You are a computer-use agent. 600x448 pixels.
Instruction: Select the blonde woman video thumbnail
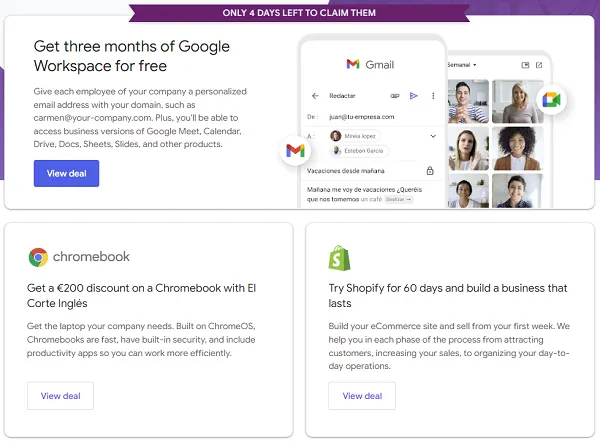point(517,101)
